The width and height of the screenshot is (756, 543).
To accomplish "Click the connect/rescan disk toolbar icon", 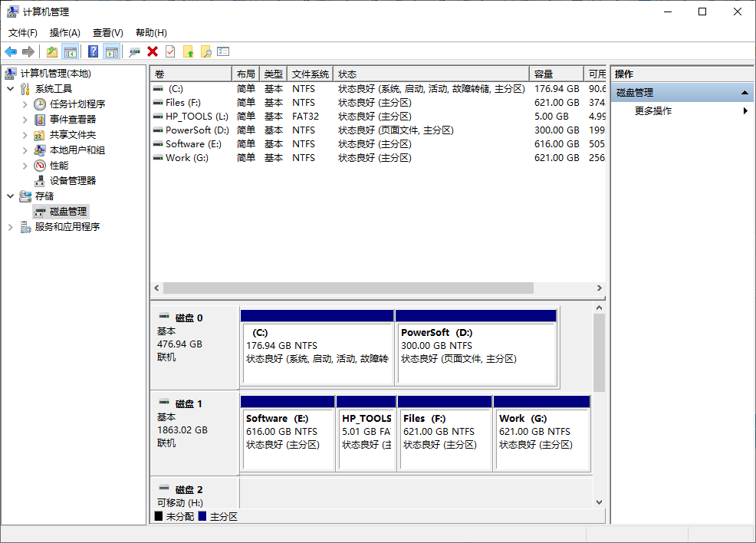I will [134, 51].
